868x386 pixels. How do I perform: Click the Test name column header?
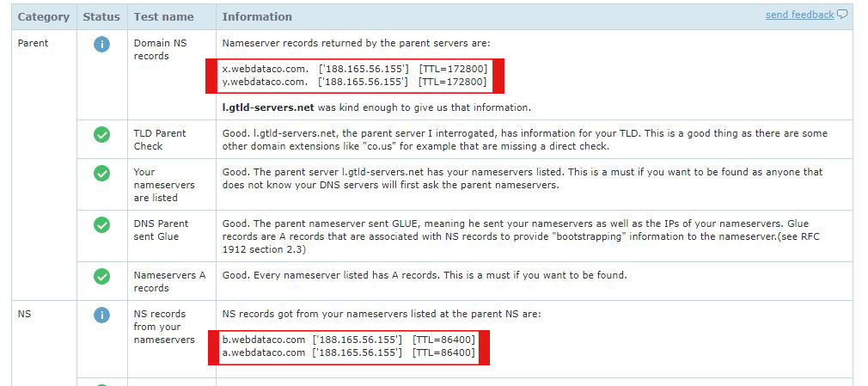(164, 16)
